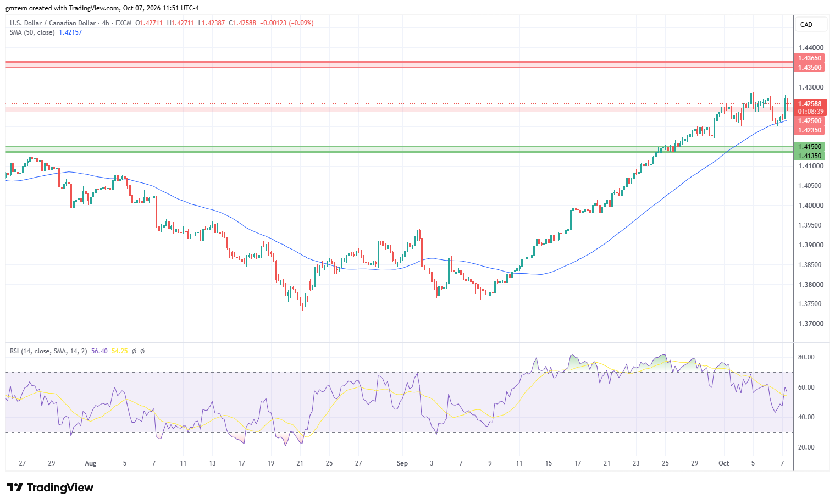Click the 1.40000 price scale label
Viewport: 835px width, 504px height.
[x=811, y=206]
